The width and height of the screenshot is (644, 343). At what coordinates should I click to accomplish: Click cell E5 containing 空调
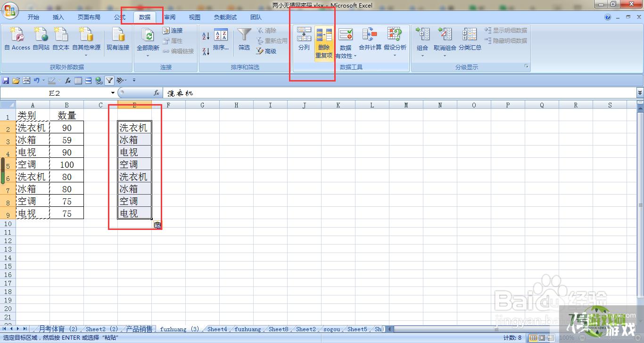(135, 164)
